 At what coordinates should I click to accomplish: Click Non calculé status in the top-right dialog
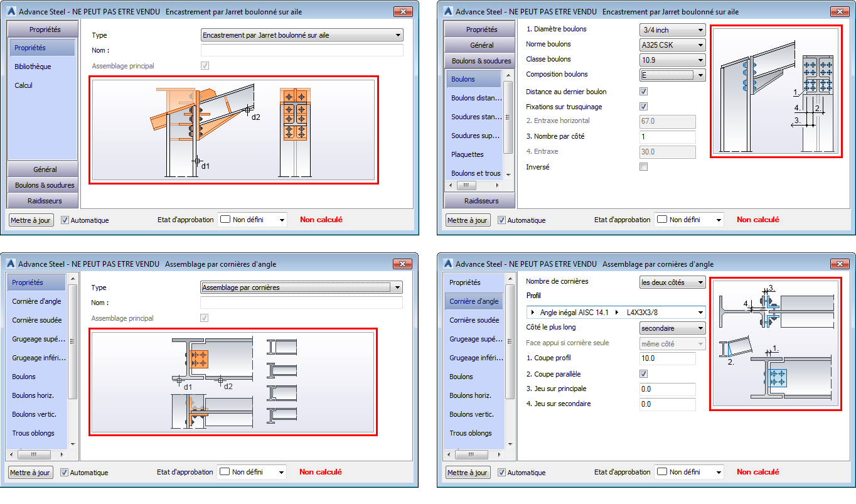click(x=758, y=220)
